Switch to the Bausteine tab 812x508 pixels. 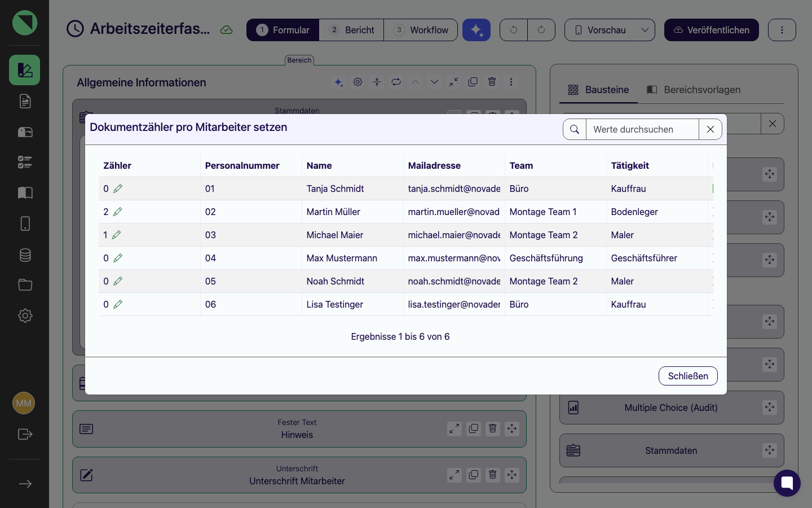pyautogui.click(x=598, y=90)
